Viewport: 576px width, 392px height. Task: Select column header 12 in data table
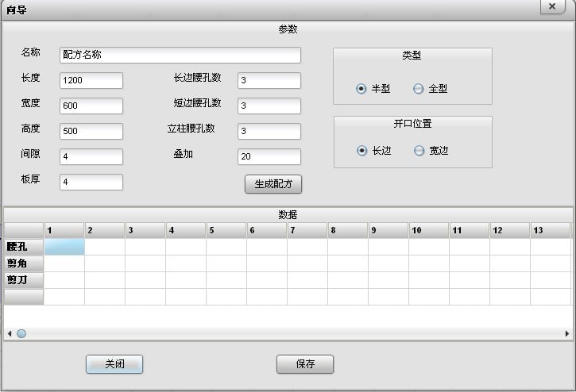point(510,230)
